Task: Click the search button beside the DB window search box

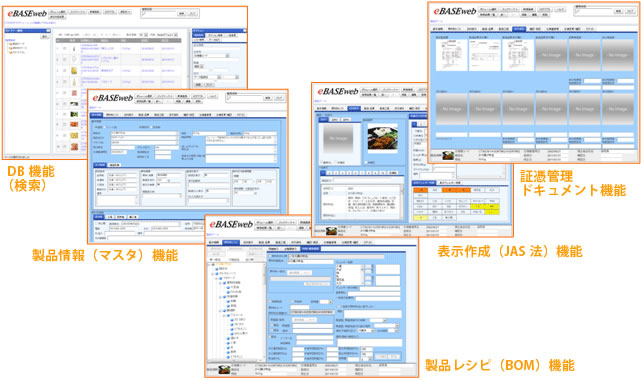Action: point(181,13)
